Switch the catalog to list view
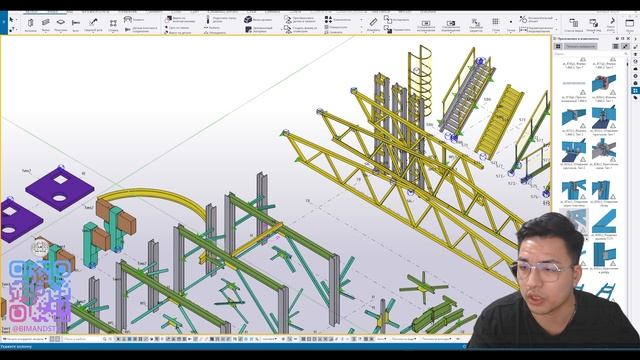640x360 pixels. tap(616, 47)
